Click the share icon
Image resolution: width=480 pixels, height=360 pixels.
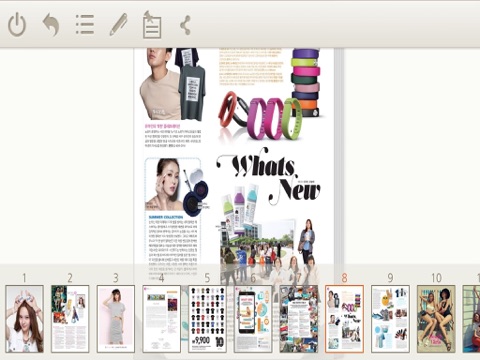coord(185,25)
